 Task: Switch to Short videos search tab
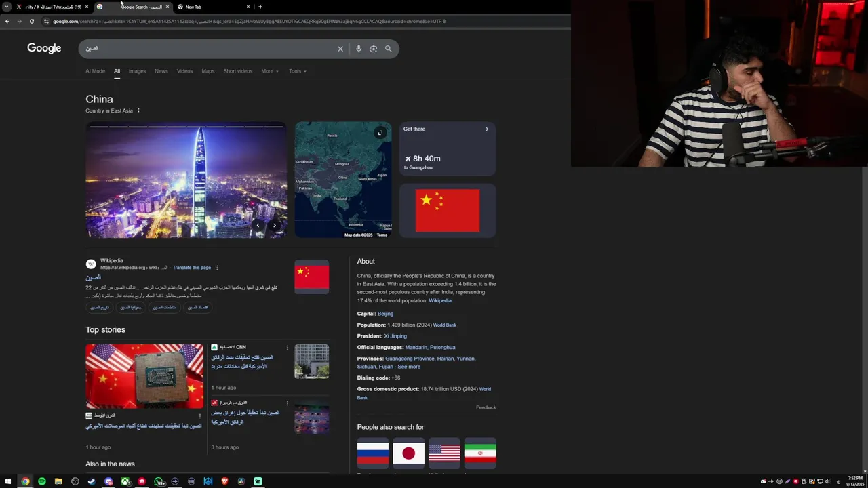(238, 71)
